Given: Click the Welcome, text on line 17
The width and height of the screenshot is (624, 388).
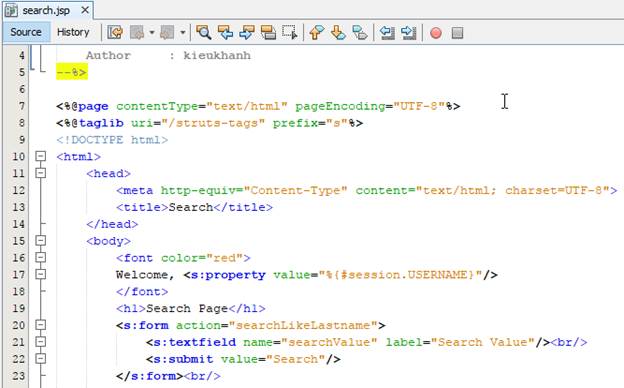Looking at the screenshot, I should pyautogui.click(x=146, y=275).
